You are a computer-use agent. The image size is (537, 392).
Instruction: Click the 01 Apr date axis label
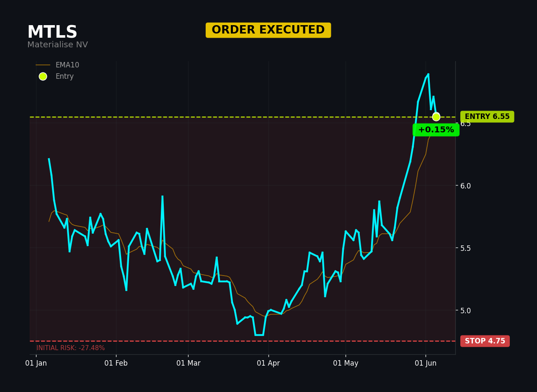(x=268, y=364)
